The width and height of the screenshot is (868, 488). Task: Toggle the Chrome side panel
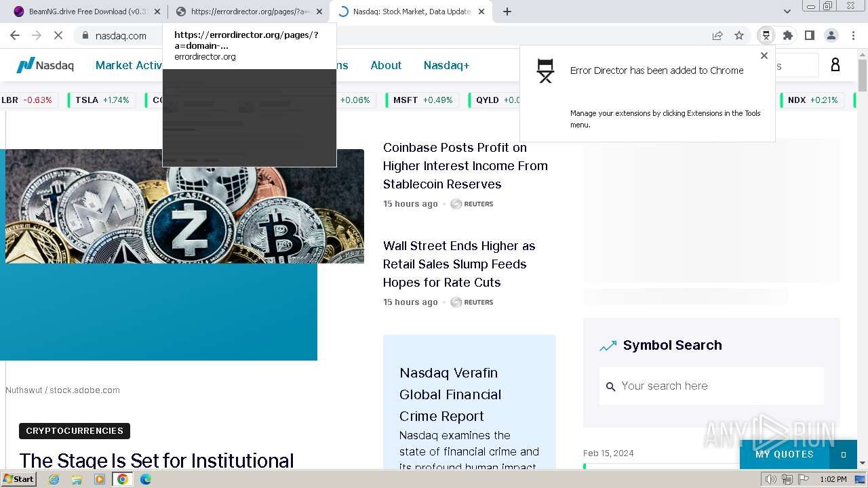tap(810, 35)
